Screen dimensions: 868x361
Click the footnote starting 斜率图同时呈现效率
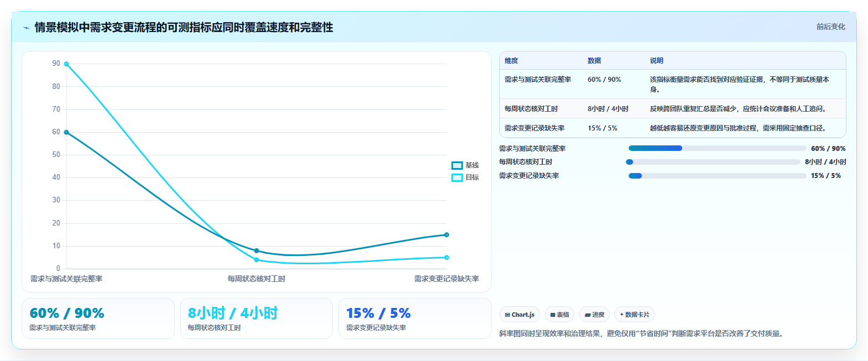tap(642, 333)
